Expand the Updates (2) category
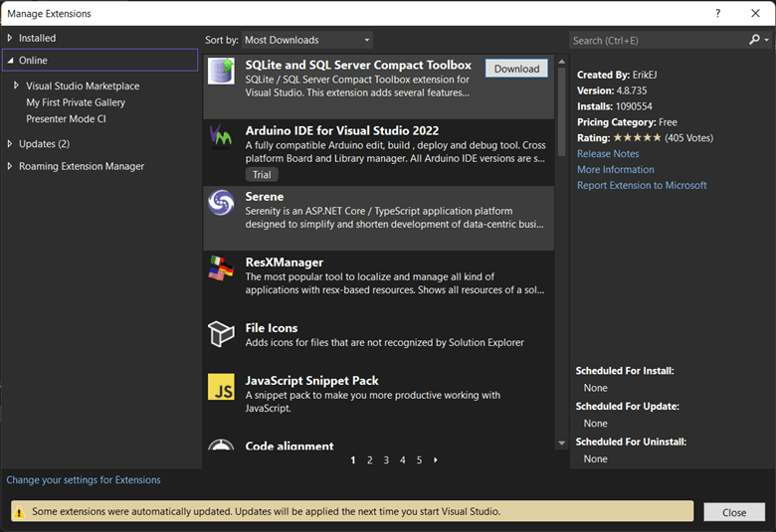 pyautogui.click(x=9, y=143)
